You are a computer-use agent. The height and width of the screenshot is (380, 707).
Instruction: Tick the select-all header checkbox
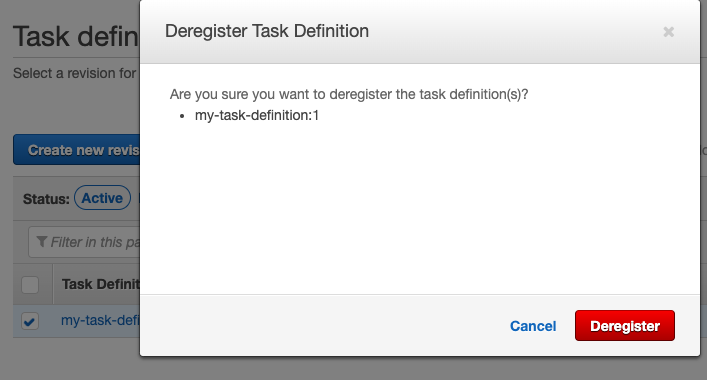pyautogui.click(x=30, y=284)
